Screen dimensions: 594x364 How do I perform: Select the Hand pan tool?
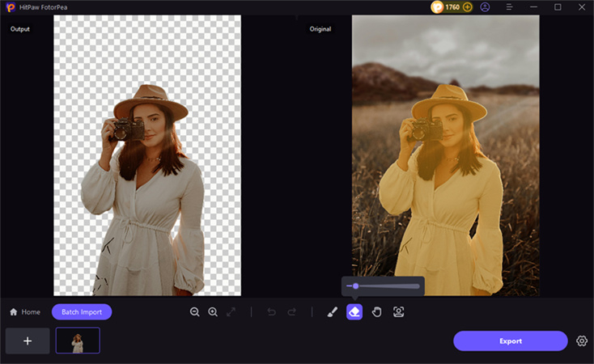click(x=376, y=312)
